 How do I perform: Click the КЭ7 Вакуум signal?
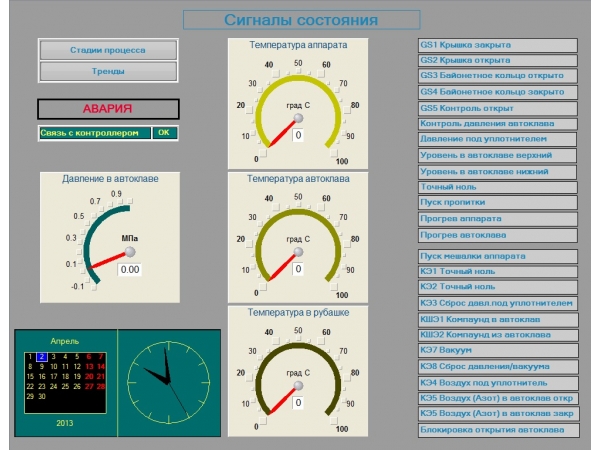click(498, 351)
